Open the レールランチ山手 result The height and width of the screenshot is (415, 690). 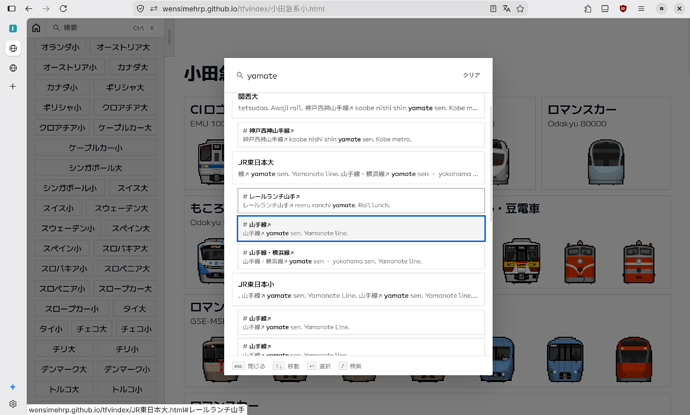pyautogui.click(x=361, y=201)
